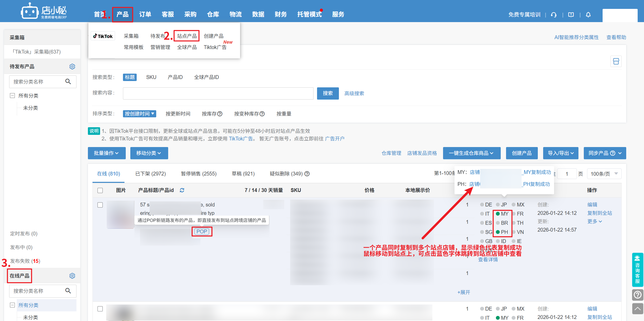The image size is (644, 321).
Task: Open settings gear for 在线产品
Action: click(72, 276)
